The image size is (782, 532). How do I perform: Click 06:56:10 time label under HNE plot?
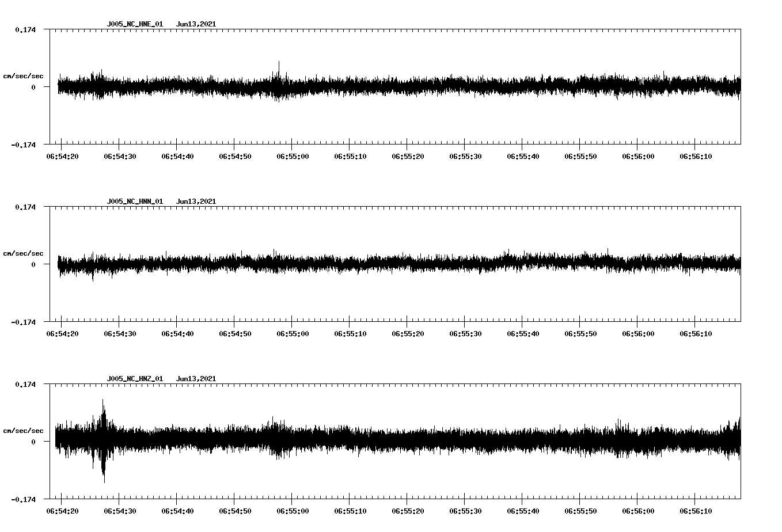(x=696, y=156)
